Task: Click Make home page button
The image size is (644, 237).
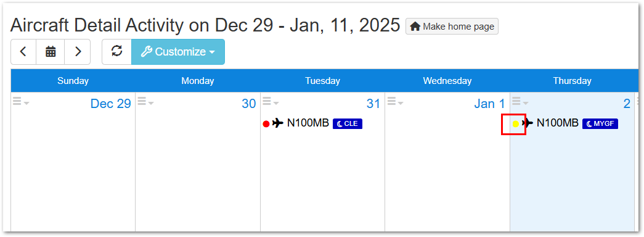Action: (452, 27)
